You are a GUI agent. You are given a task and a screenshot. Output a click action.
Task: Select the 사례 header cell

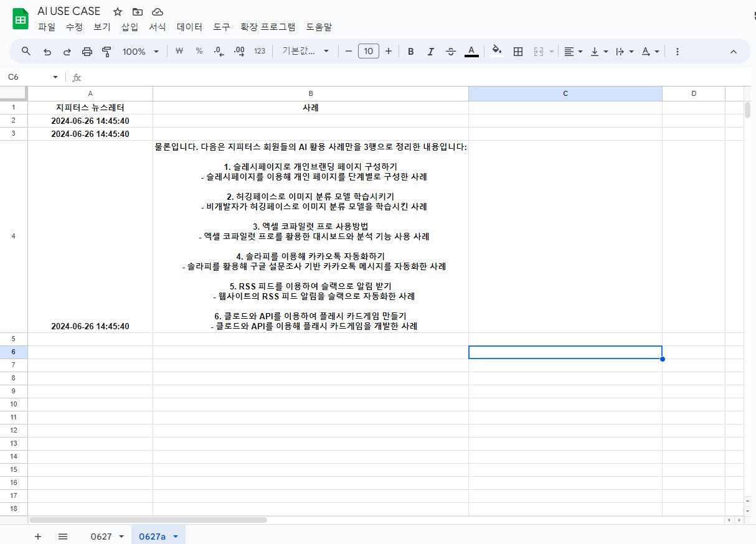click(311, 107)
